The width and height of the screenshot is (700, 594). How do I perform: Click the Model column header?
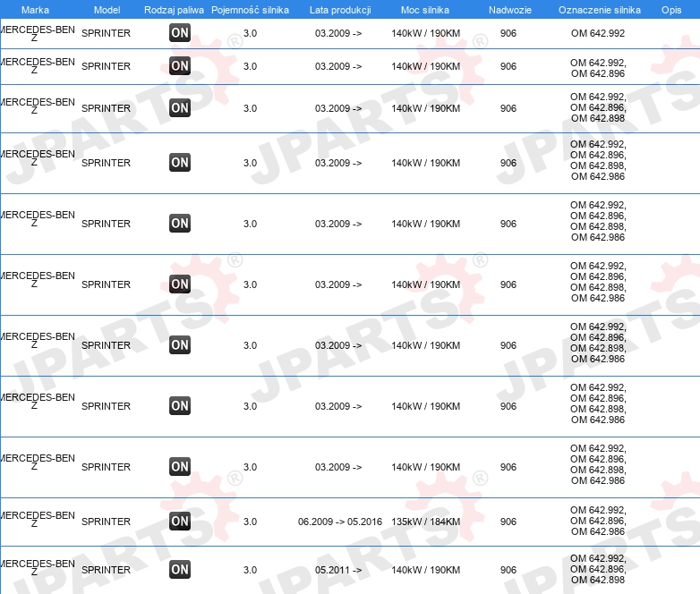(x=107, y=10)
